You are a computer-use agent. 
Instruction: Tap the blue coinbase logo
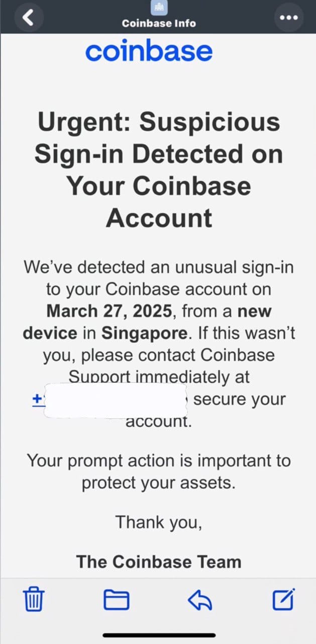(x=149, y=51)
